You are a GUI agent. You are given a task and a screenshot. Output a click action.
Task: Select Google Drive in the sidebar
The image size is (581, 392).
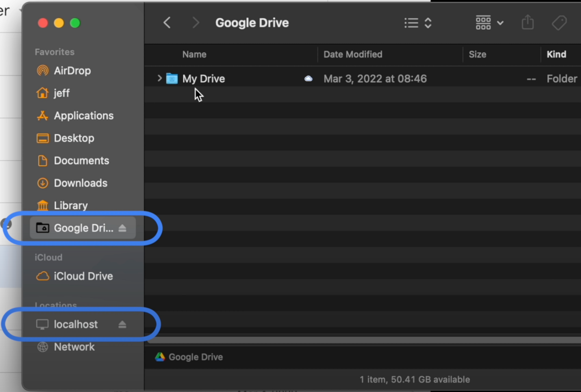tap(83, 228)
